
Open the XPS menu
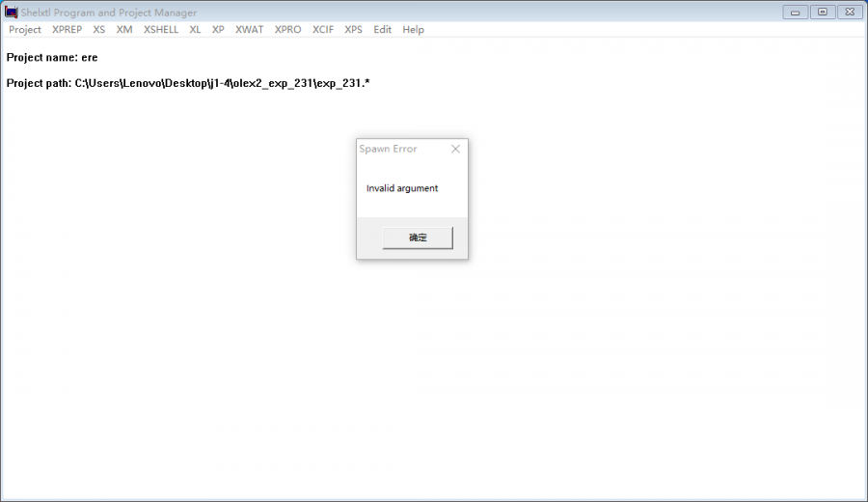pos(353,30)
